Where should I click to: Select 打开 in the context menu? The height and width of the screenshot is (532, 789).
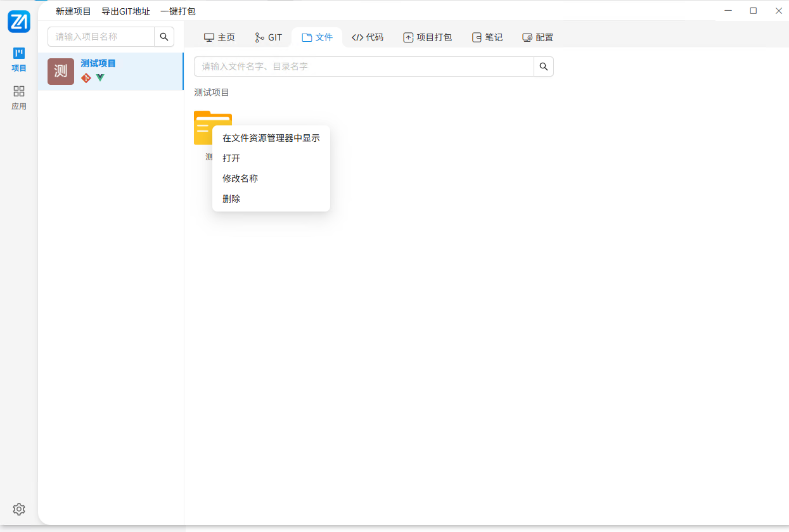[x=231, y=158]
